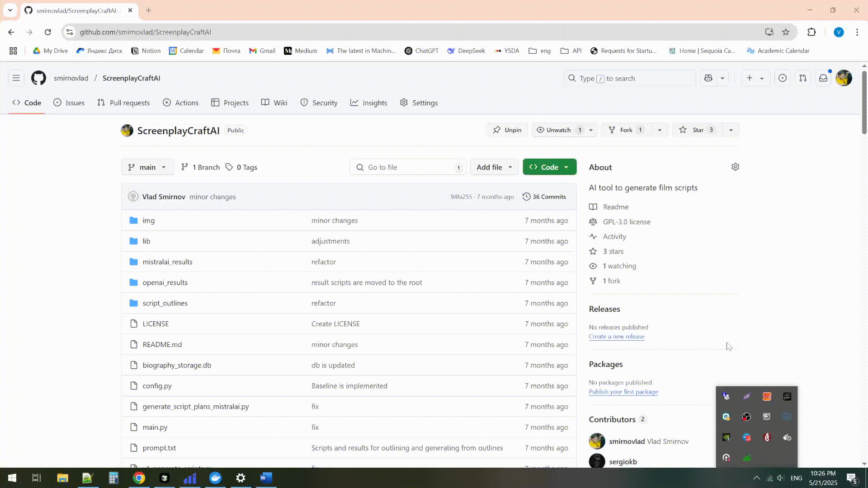Click the Create a new release link
868x488 pixels.
click(616, 337)
